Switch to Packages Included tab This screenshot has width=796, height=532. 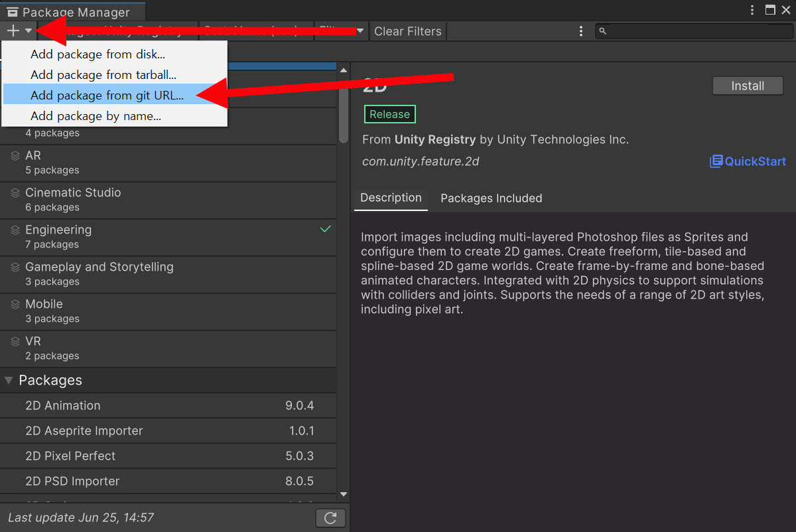click(492, 198)
